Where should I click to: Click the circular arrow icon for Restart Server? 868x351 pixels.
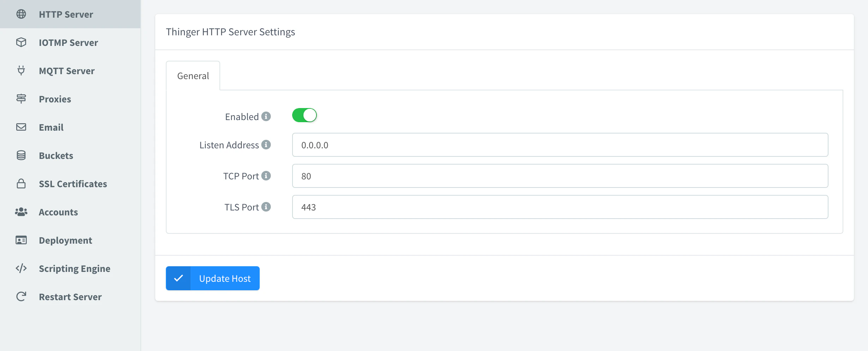[21, 297]
